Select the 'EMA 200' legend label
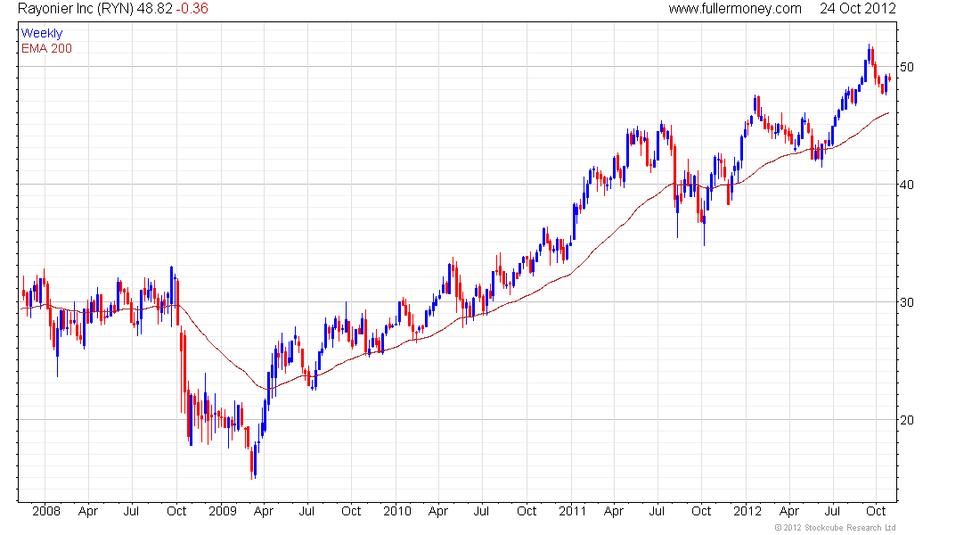Screen dimensions: 980x535 click(47, 48)
